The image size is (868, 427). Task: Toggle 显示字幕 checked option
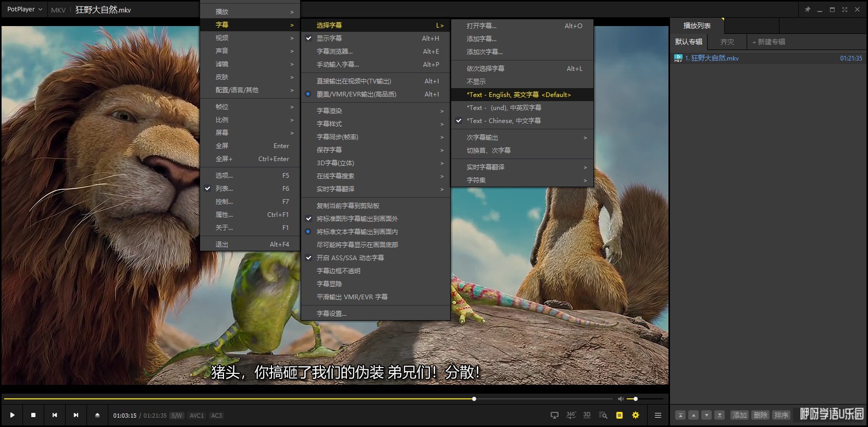click(x=375, y=38)
